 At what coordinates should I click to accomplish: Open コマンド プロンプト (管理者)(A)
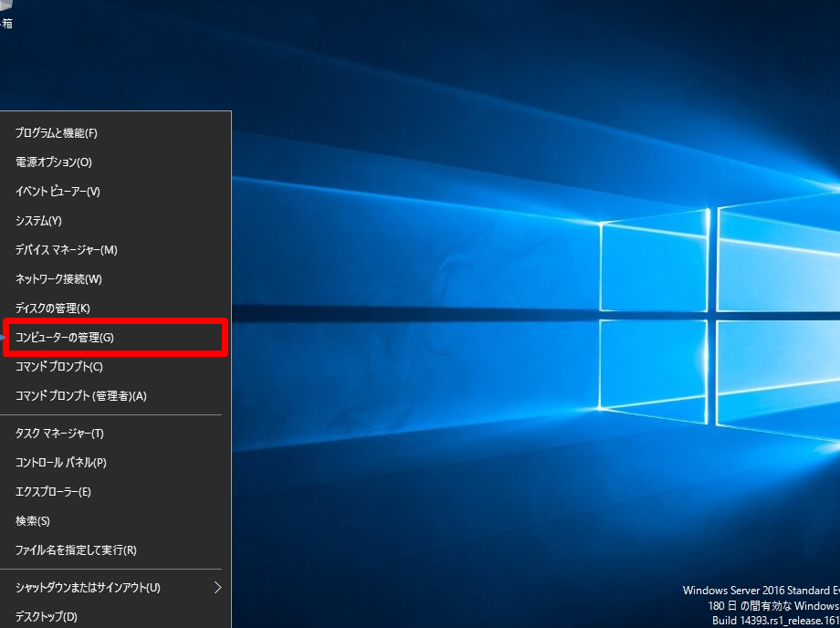(81, 396)
